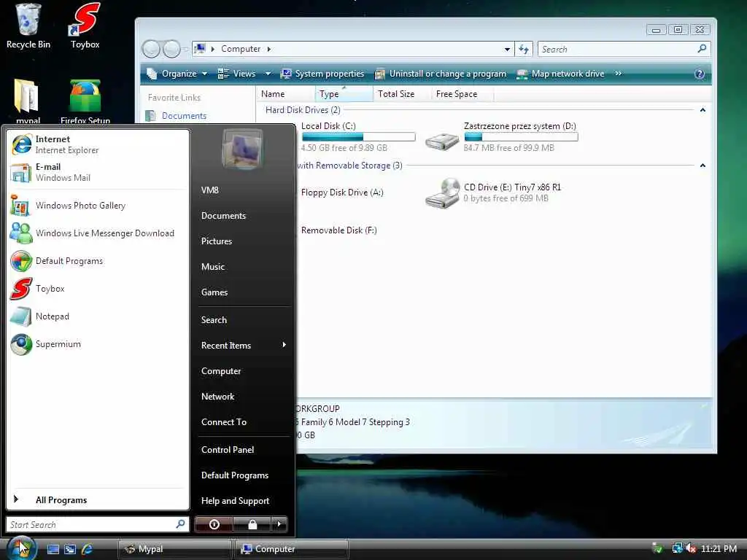Sort by the Type column header
The width and height of the screenshot is (747, 560).
(344, 94)
